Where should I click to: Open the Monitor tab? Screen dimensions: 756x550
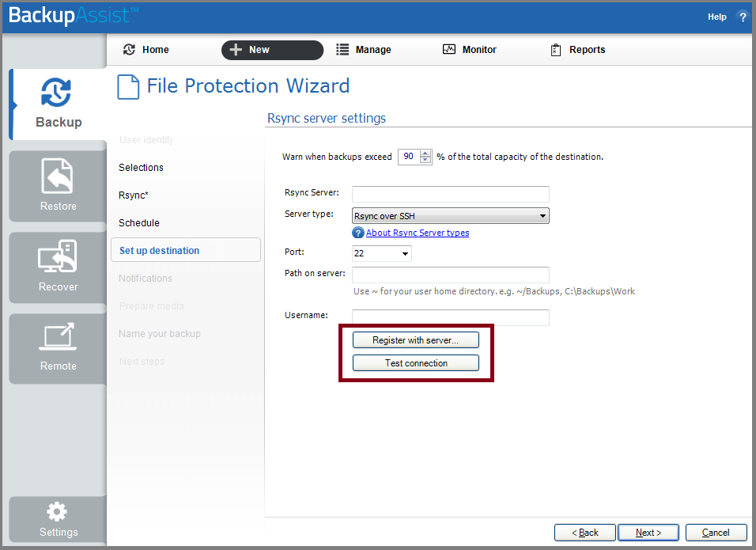click(x=470, y=50)
